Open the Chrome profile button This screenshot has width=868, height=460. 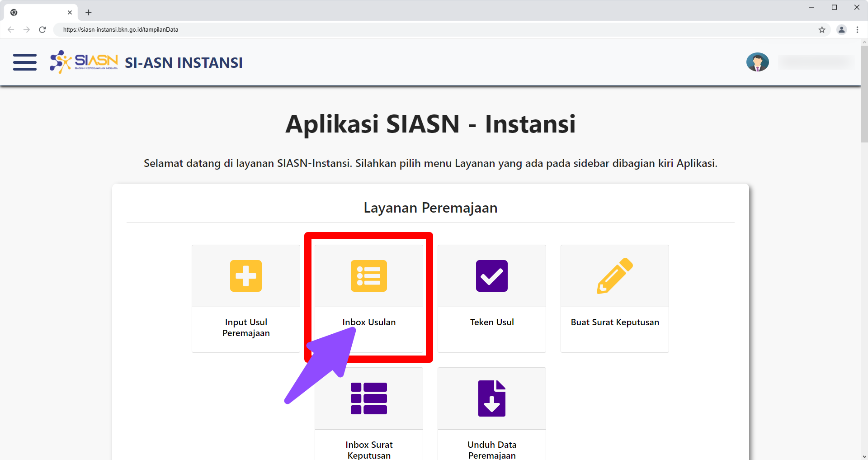841,30
